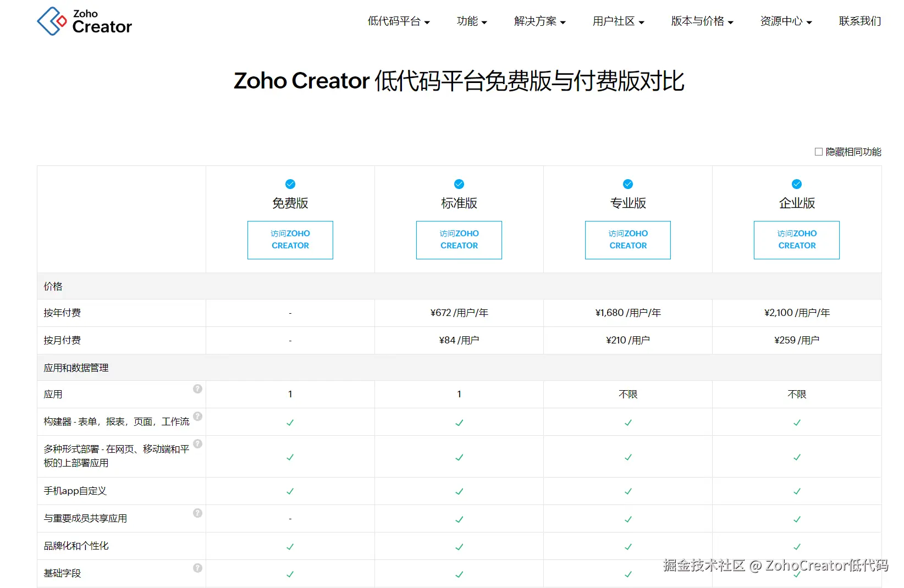Open help icon for 构建器 row

click(x=197, y=417)
